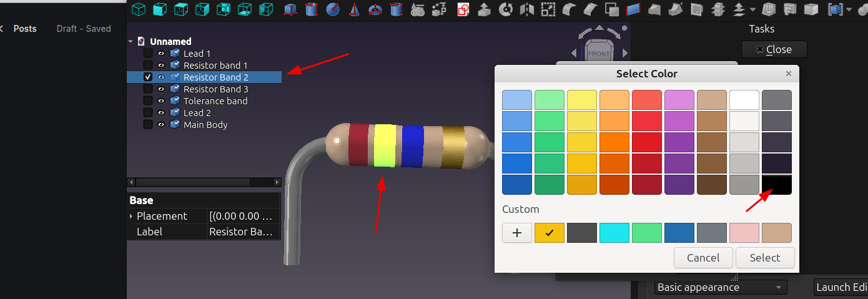Set the isometric view from the toolbar
This screenshot has height=299, width=868.
point(139,9)
